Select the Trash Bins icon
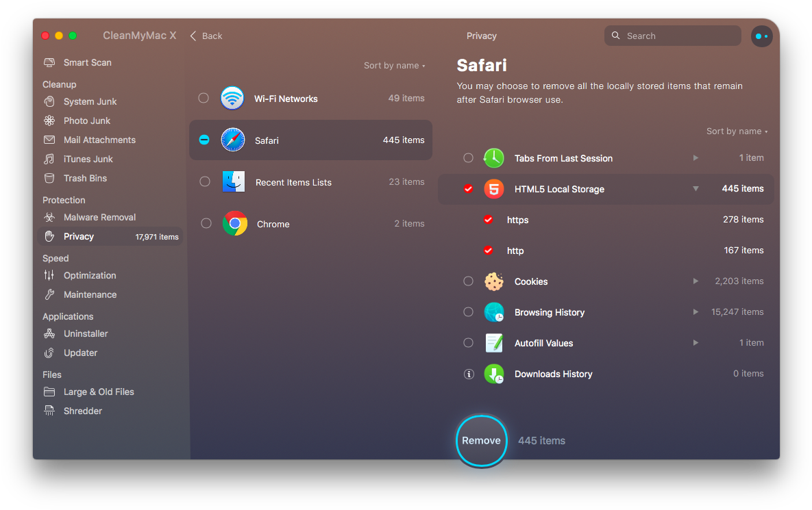 49,178
